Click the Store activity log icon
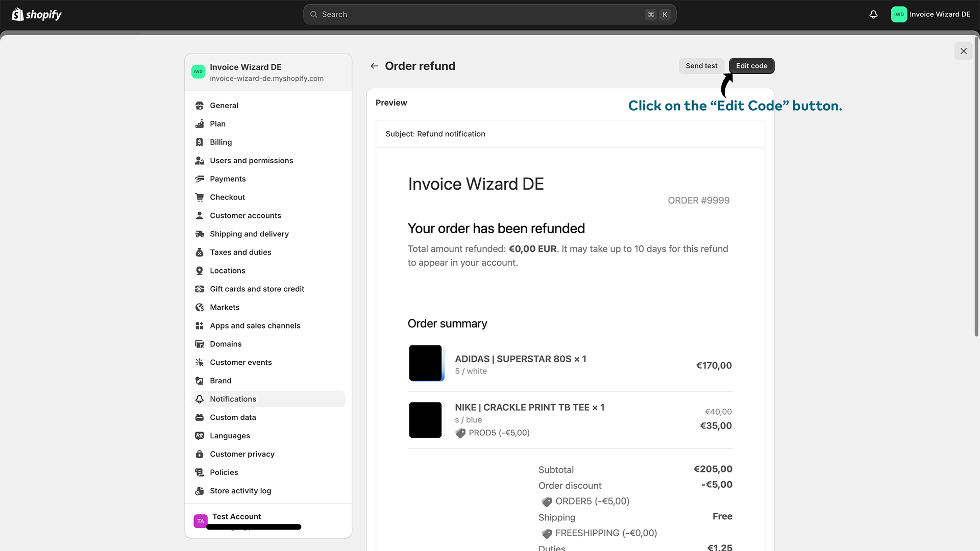980x551 pixels. tap(200, 491)
